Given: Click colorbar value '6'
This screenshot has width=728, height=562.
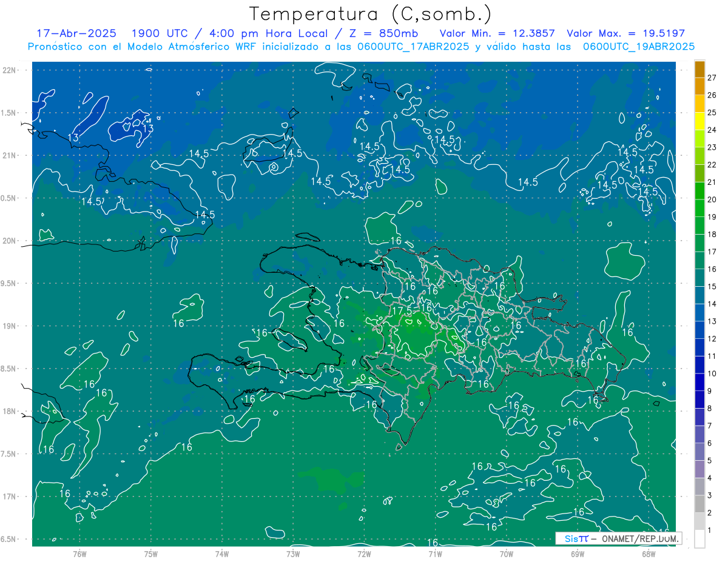Looking at the screenshot, I should point(710,443).
